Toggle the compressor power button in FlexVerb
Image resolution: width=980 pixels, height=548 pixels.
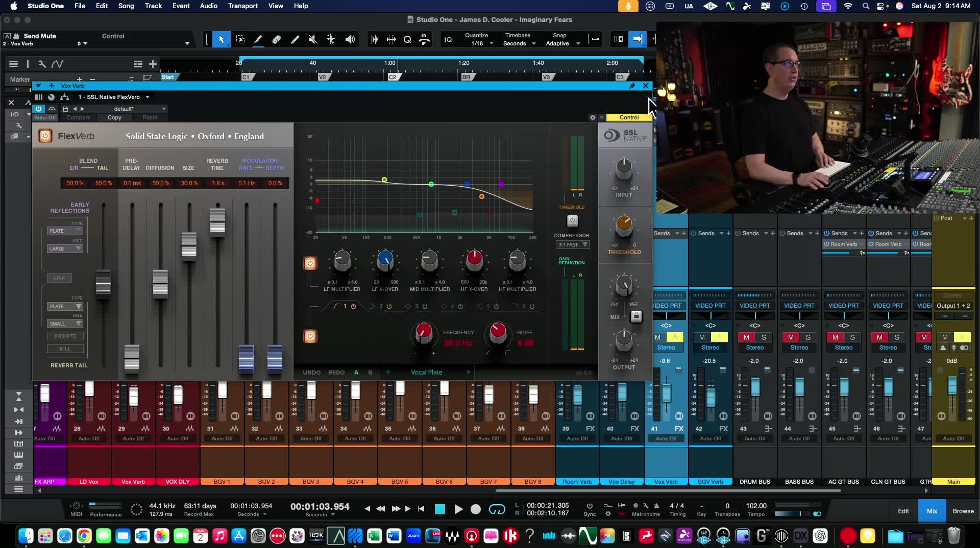coord(572,221)
